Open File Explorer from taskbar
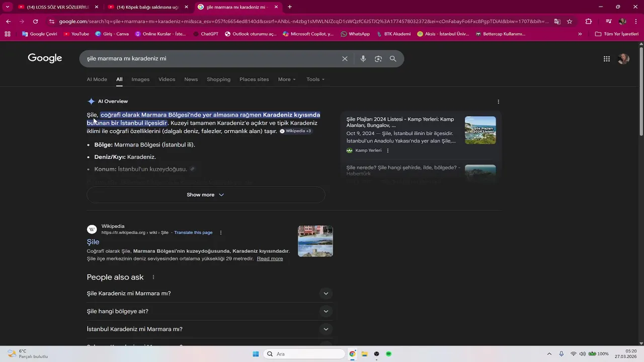 click(364, 354)
